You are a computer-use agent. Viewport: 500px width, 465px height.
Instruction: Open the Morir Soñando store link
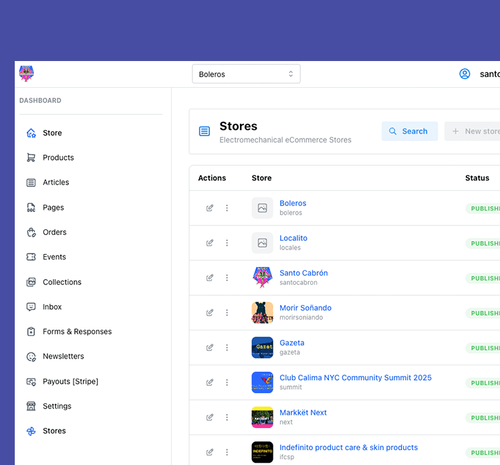tap(305, 308)
